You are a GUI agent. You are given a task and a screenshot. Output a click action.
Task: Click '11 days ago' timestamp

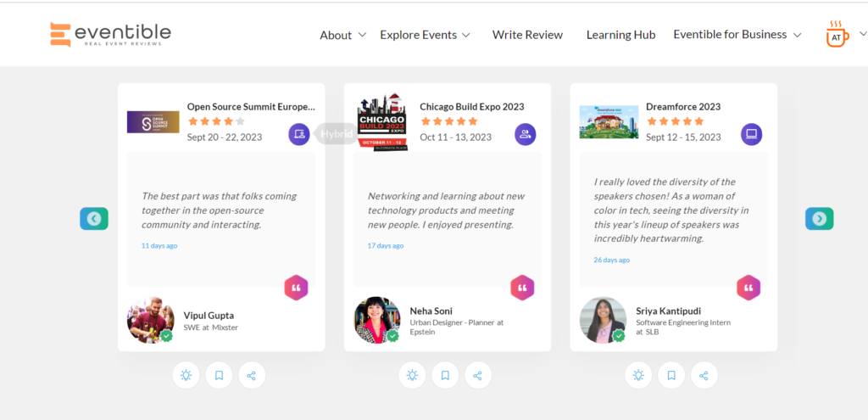tap(159, 245)
